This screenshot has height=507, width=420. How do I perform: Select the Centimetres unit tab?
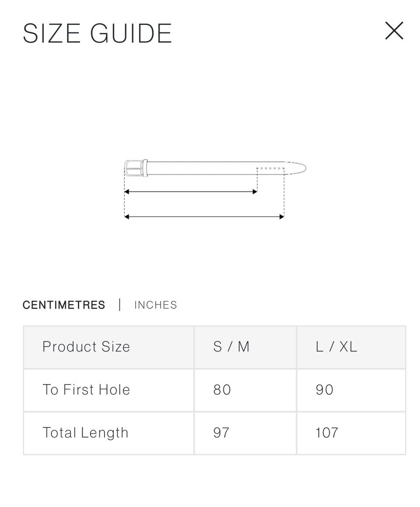[64, 305]
